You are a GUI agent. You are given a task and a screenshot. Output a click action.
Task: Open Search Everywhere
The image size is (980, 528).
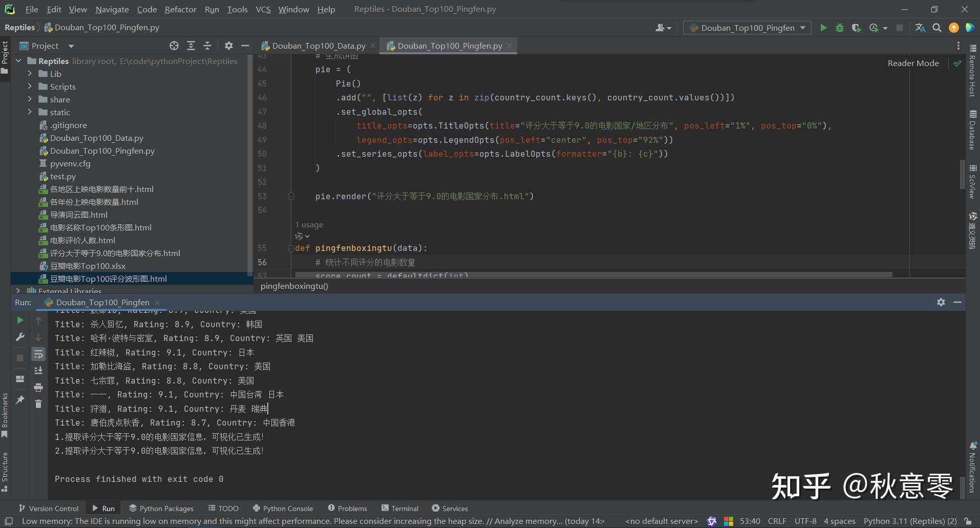tap(937, 28)
